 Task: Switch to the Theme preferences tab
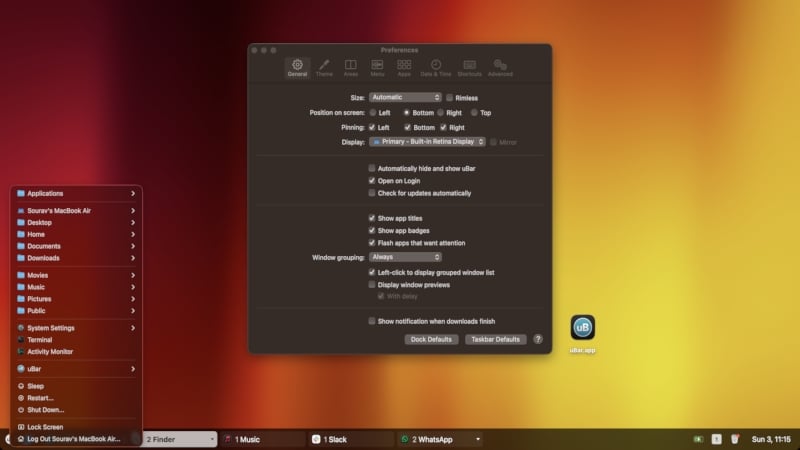point(324,67)
